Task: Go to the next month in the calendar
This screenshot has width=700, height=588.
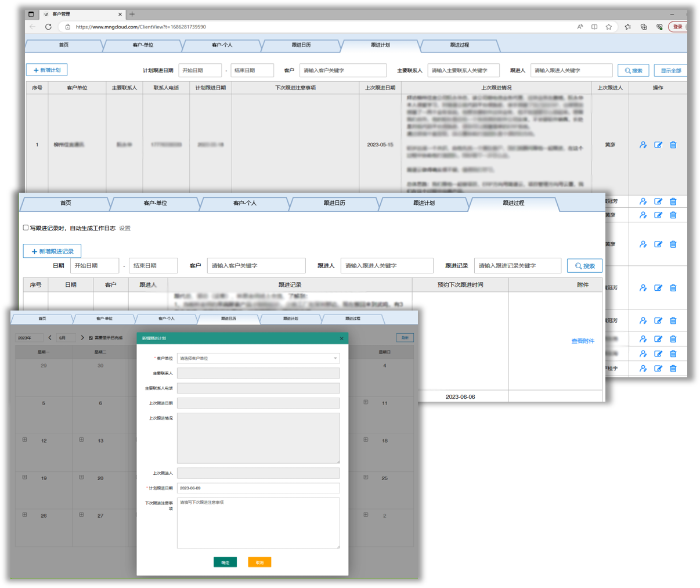Action: click(82, 338)
